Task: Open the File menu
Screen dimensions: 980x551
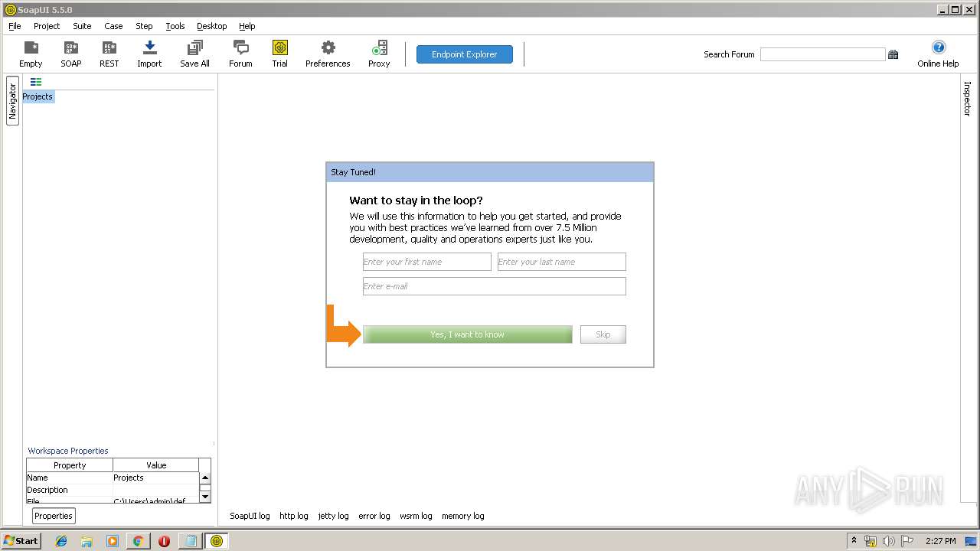Action: point(15,26)
